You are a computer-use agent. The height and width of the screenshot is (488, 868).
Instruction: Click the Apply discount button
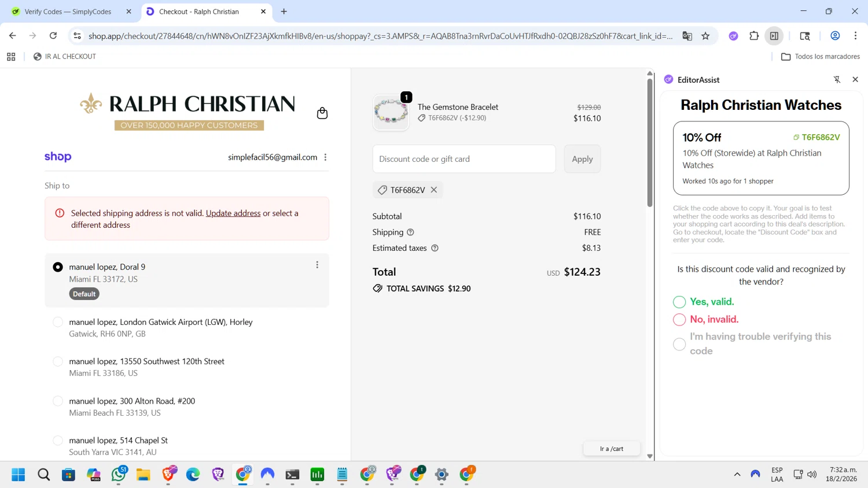582,159
